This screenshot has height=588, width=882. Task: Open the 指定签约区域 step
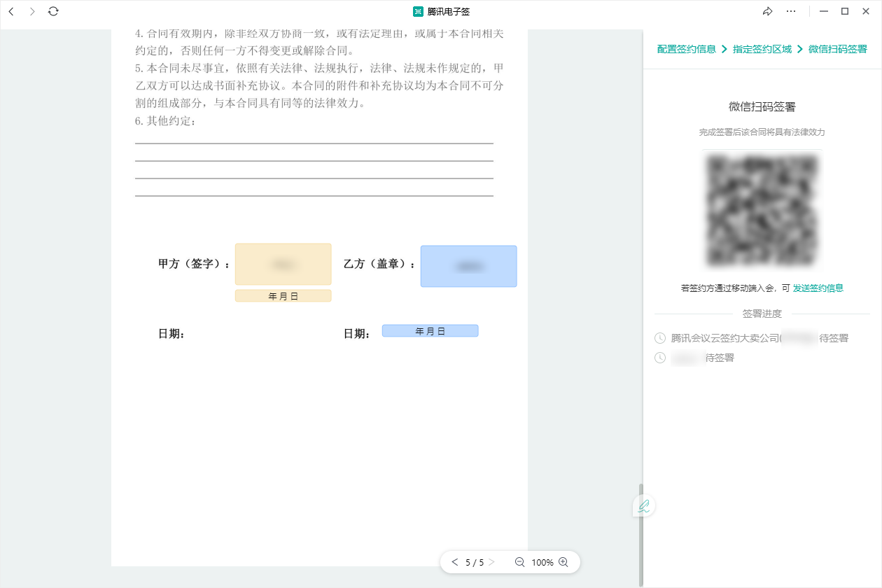coord(762,49)
